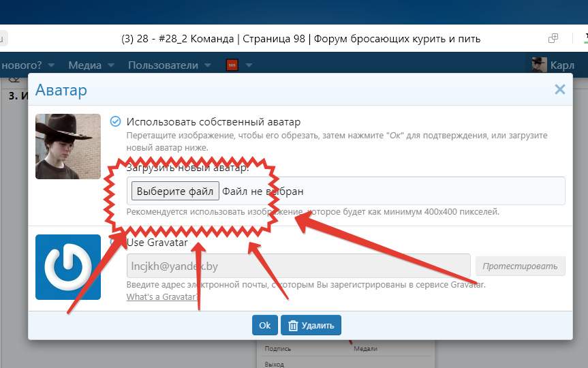Click 'Файл не выбран' text
The width and height of the screenshot is (588, 368).
pyautogui.click(x=262, y=191)
